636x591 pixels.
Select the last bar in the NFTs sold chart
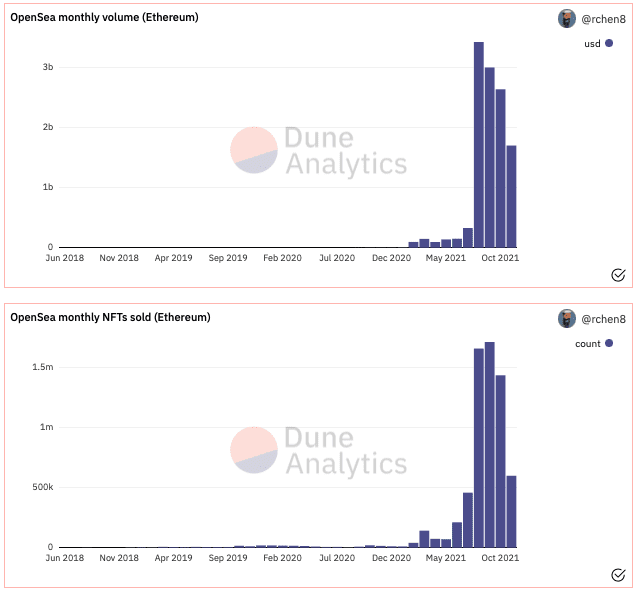point(512,511)
